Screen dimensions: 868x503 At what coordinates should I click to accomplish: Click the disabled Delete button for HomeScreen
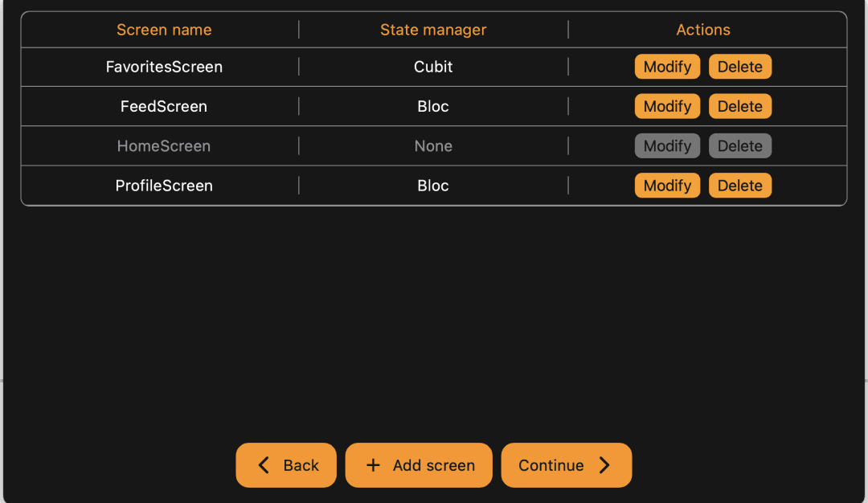739,145
